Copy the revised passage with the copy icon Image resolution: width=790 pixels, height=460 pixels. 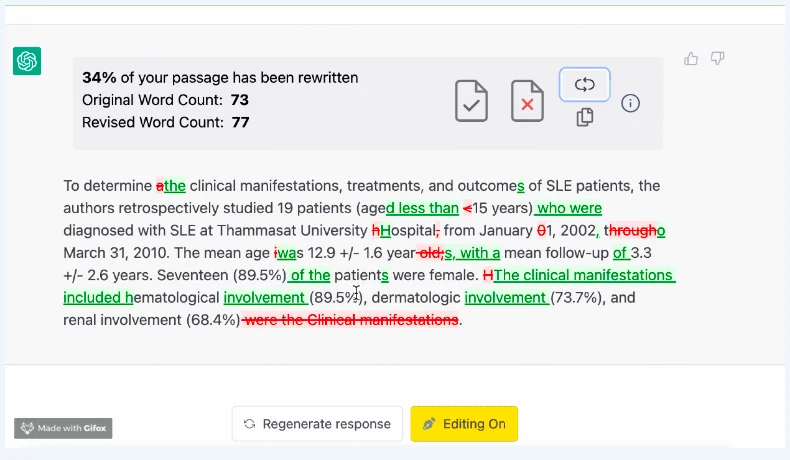point(585,118)
